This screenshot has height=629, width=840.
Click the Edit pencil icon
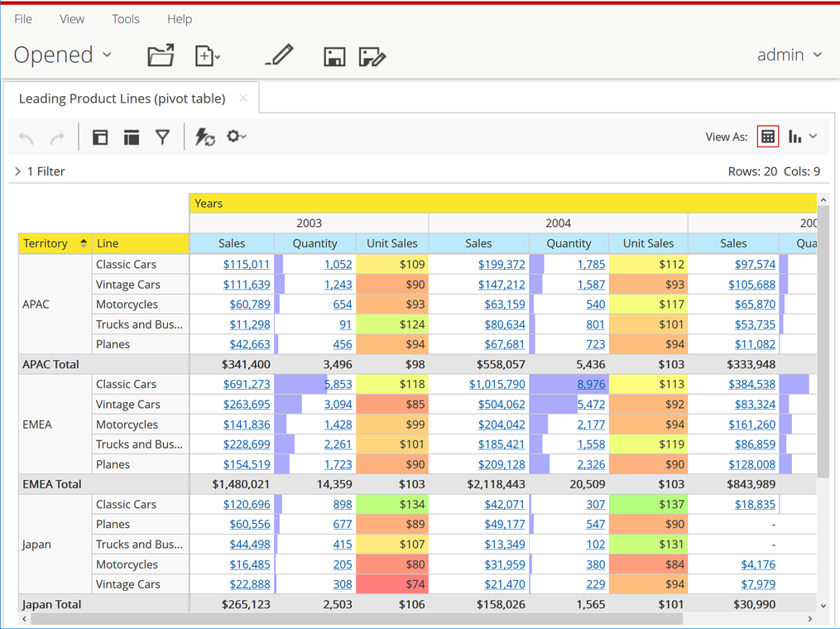(279, 55)
